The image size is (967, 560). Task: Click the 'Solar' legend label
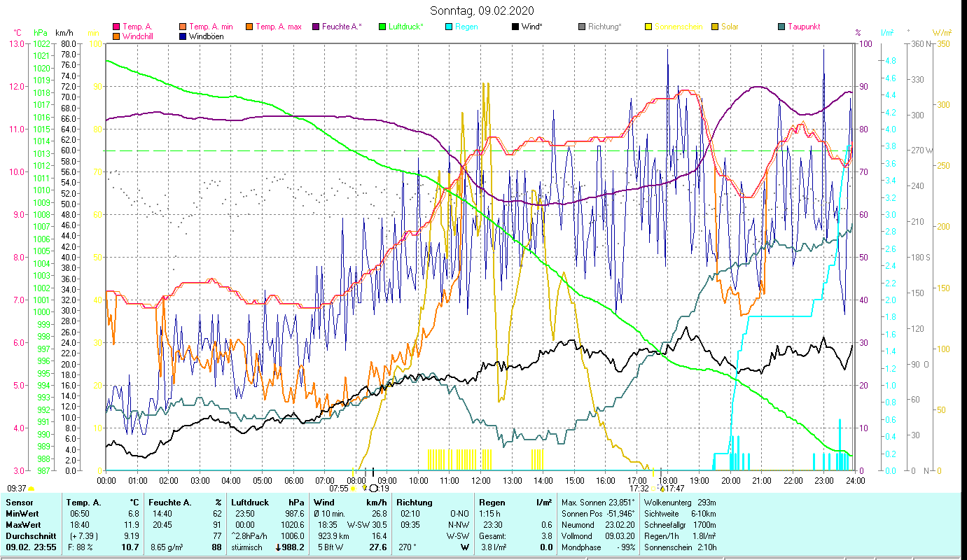point(729,27)
